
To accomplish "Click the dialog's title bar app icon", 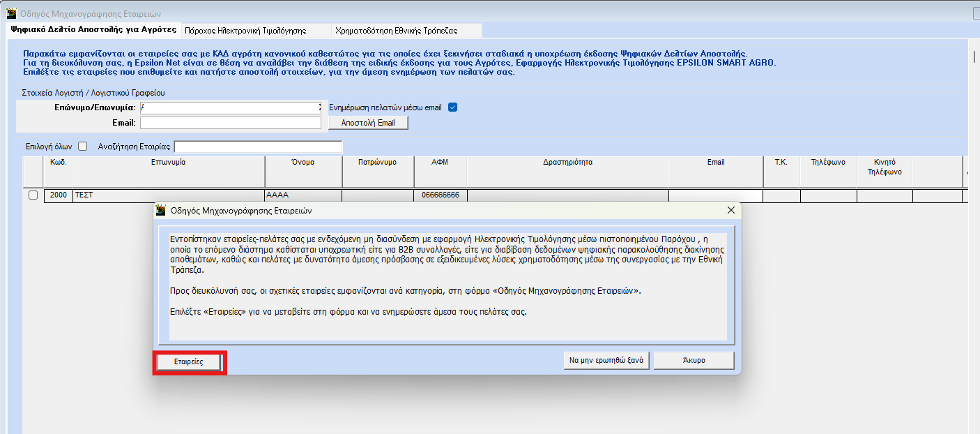I will [161, 210].
